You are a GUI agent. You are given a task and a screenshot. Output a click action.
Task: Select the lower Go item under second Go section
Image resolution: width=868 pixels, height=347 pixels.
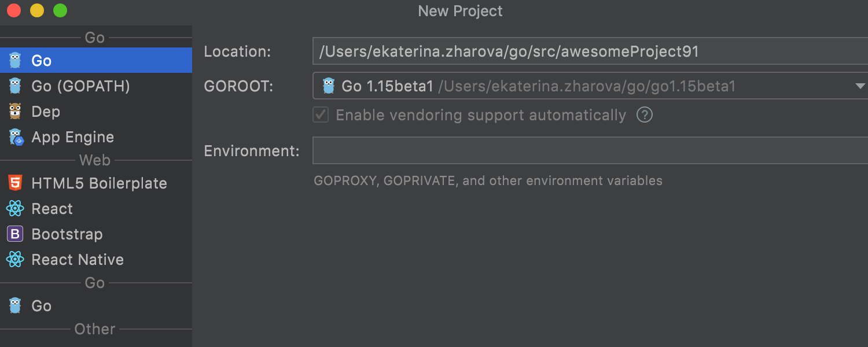point(41,306)
